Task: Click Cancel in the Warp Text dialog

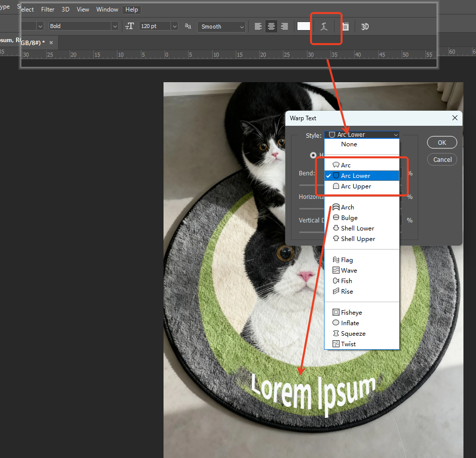Action: [441, 159]
